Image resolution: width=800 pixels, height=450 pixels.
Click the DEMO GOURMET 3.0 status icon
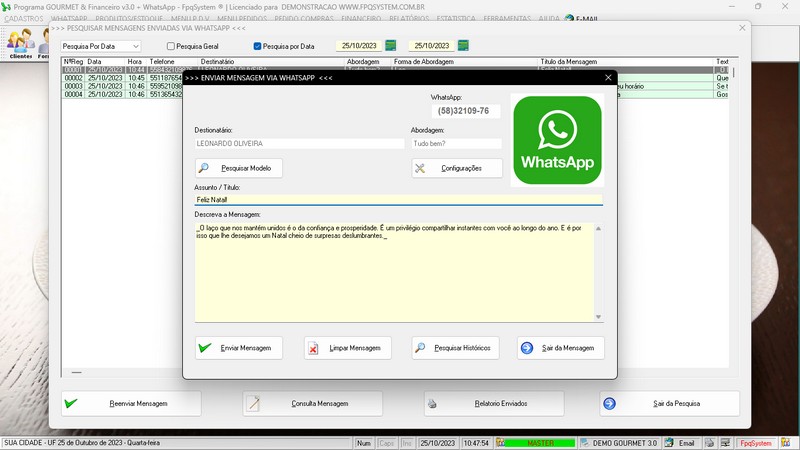(x=585, y=443)
